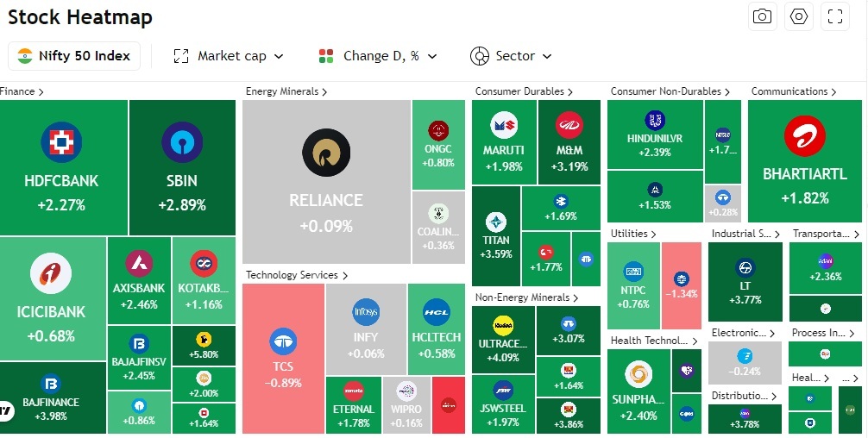Click LT logo icon
Viewport: 868px width, 438px height.
click(x=745, y=268)
